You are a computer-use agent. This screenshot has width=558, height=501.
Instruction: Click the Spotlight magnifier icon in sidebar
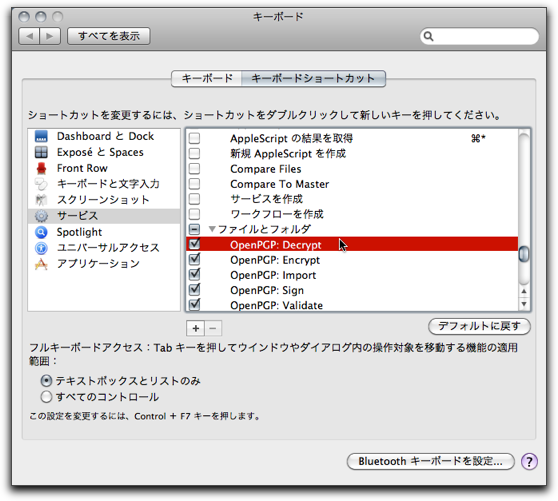pos(41,232)
